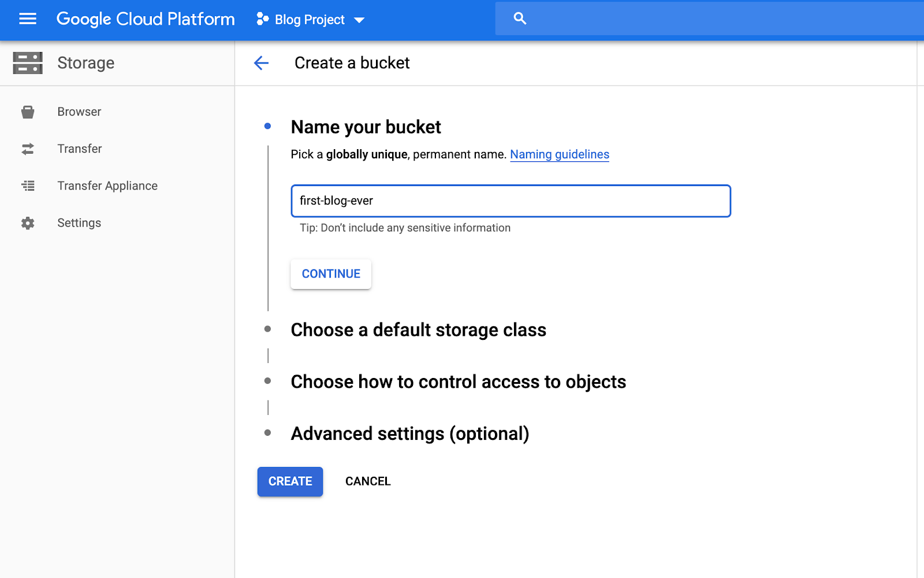This screenshot has height=578, width=924.
Task: Expand Choose how to control access section
Action: click(x=458, y=382)
